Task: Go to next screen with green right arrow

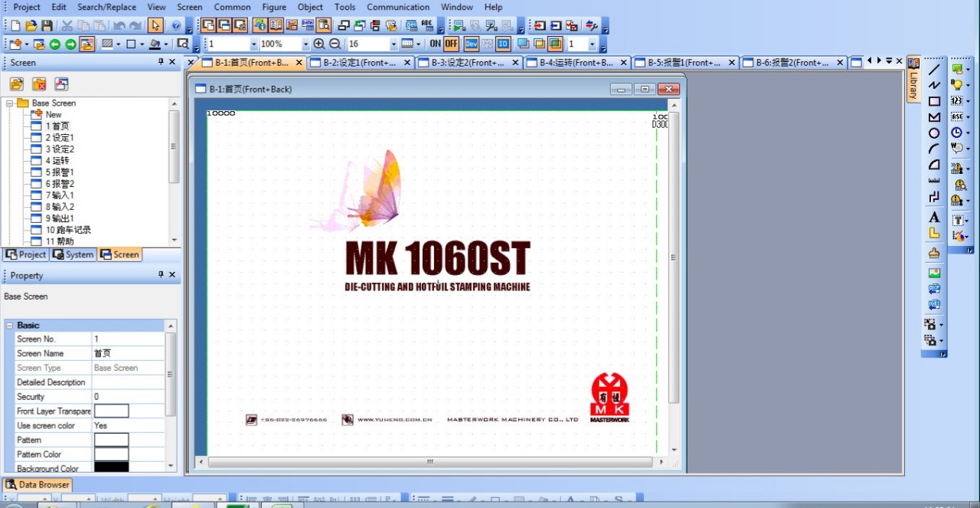Action: click(x=70, y=44)
